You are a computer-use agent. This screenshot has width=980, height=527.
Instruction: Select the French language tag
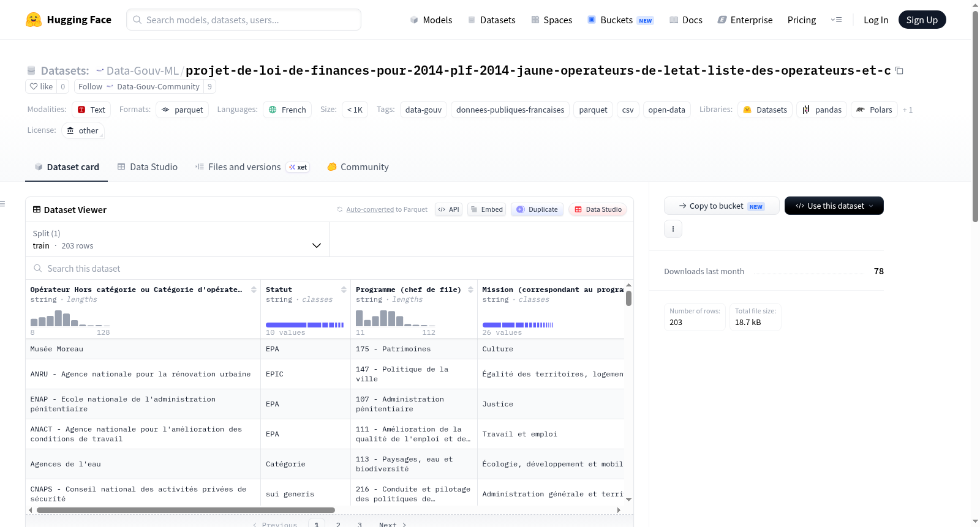point(287,110)
